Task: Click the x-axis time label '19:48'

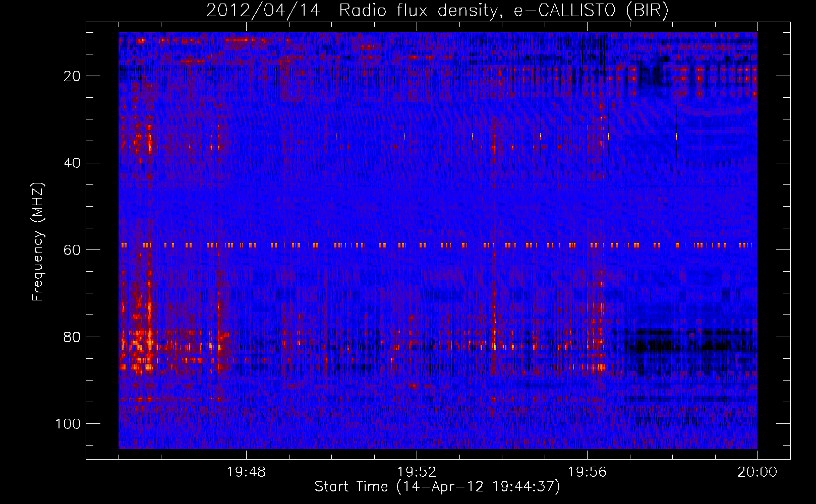Action: [246, 472]
